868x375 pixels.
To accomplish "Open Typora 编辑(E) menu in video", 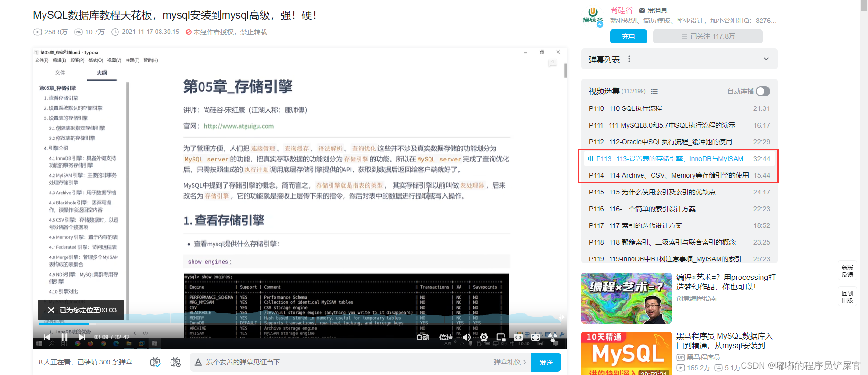I will (59, 60).
